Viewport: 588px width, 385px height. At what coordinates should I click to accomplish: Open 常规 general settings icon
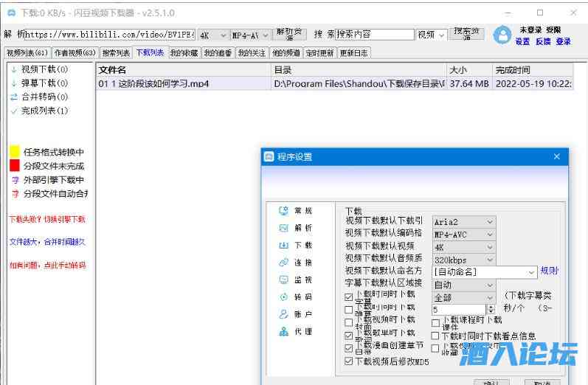click(283, 211)
